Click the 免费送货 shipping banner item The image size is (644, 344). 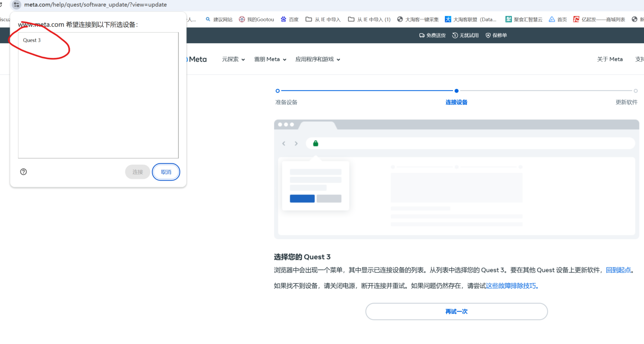tap(432, 36)
